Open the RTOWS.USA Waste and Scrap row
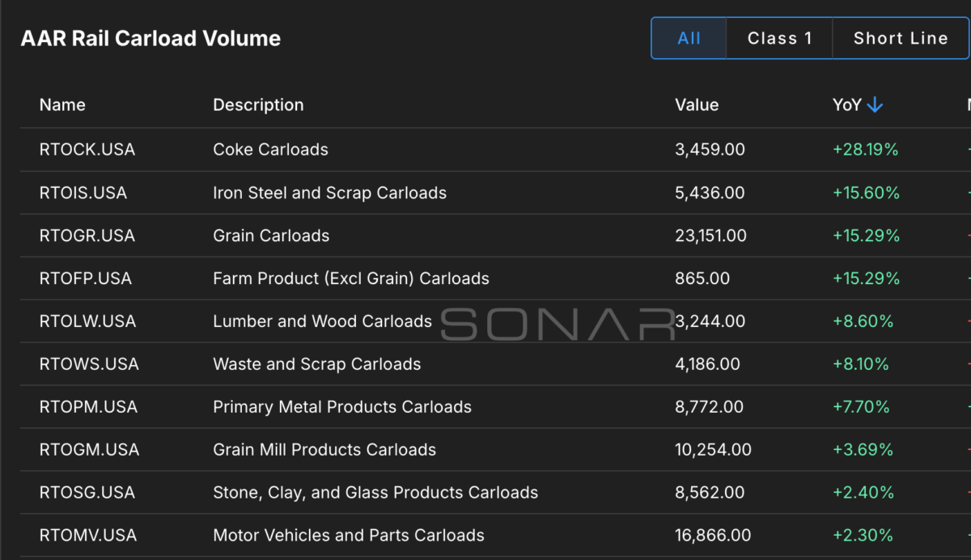This screenshot has width=971, height=560. click(x=495, y=364)
